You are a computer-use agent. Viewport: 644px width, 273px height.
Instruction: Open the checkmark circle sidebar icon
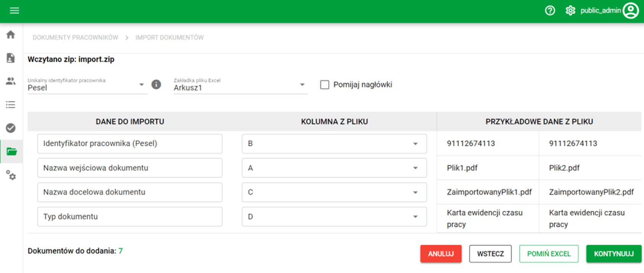(x=11, y=128)
